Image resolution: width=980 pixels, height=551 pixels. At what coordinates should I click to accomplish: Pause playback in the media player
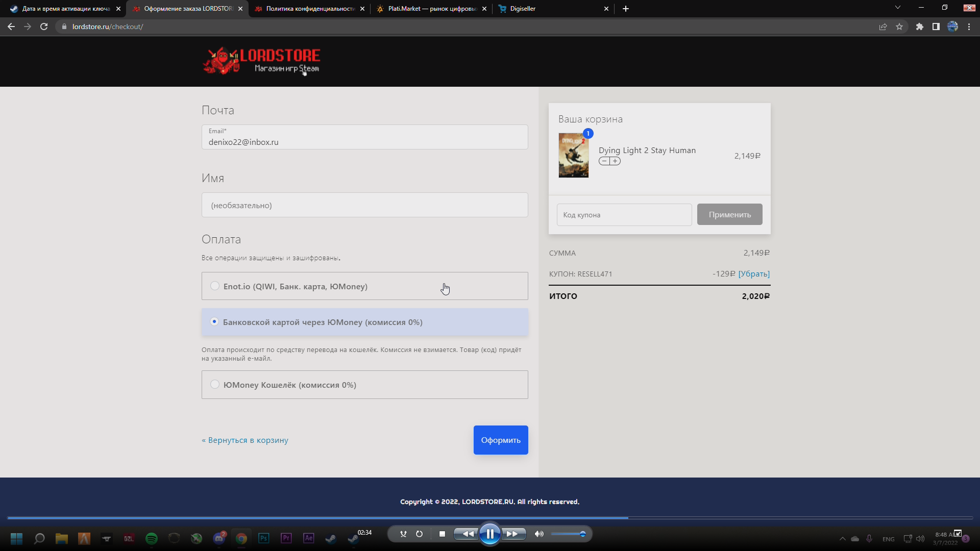[490, 534]
